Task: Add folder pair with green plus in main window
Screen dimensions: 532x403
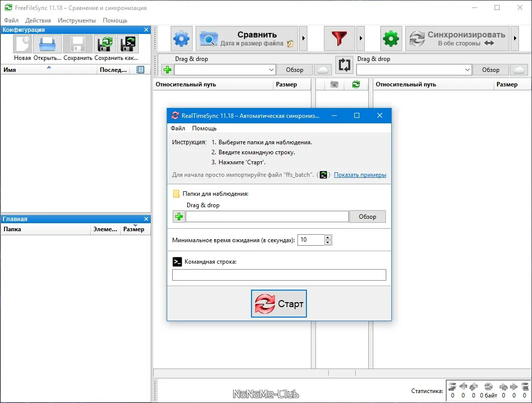Action: (167, 70)
